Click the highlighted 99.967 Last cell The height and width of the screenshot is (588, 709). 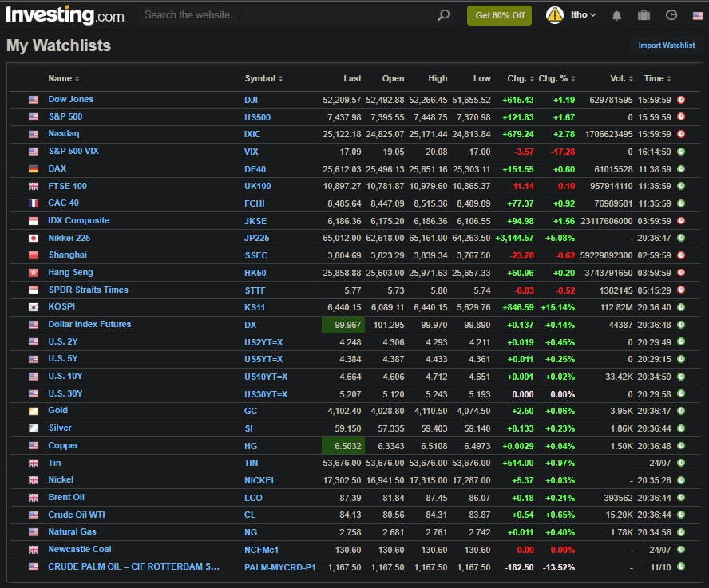[x=343, y=325]
